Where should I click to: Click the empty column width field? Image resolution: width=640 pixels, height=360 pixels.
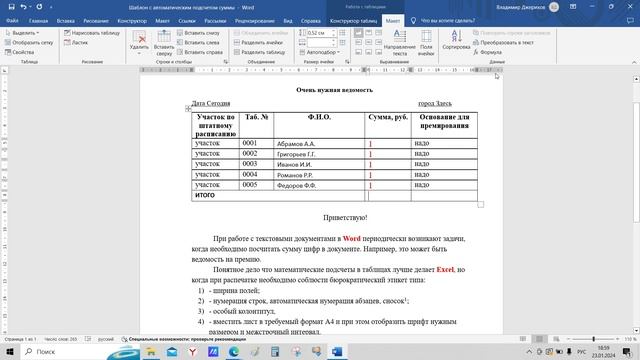(x=318, y=42)
